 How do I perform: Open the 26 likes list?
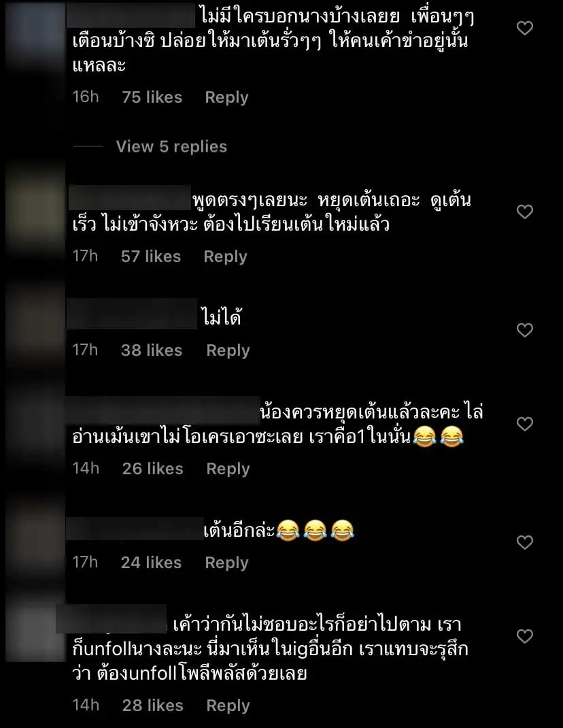pos(153,469)
